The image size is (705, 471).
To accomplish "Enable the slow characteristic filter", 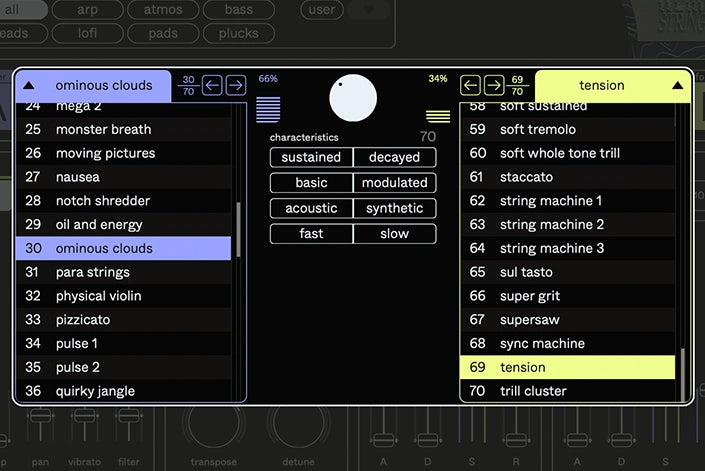I will point(394,234).
